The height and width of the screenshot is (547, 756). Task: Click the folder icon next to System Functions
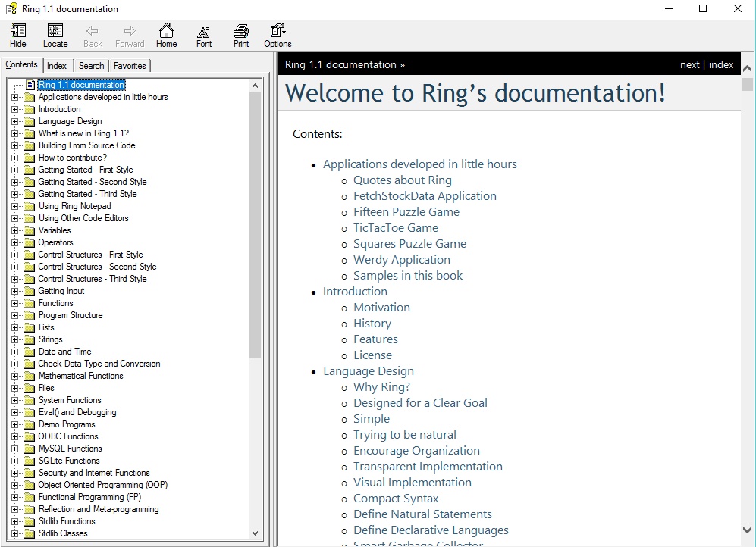[x=30, y=400]
